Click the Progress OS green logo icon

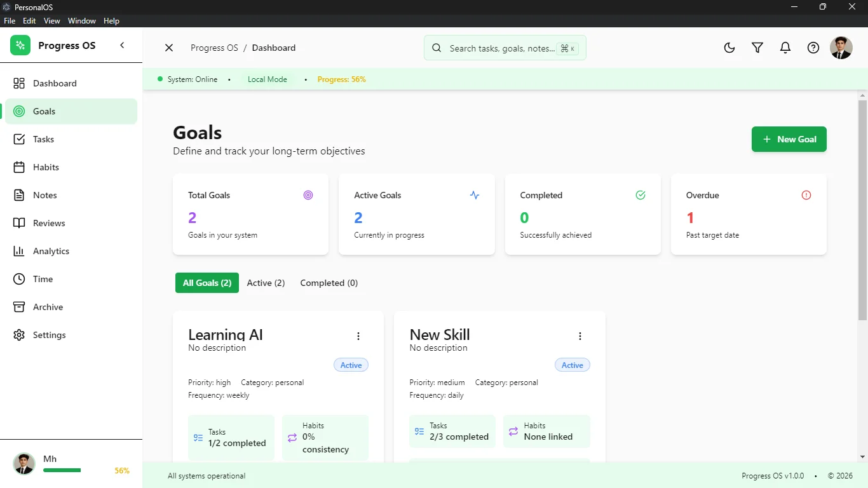20,45
